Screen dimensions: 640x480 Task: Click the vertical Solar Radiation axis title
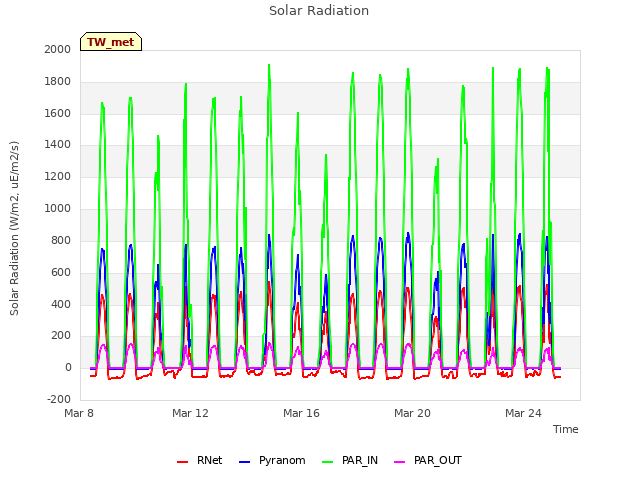(14, 228)
